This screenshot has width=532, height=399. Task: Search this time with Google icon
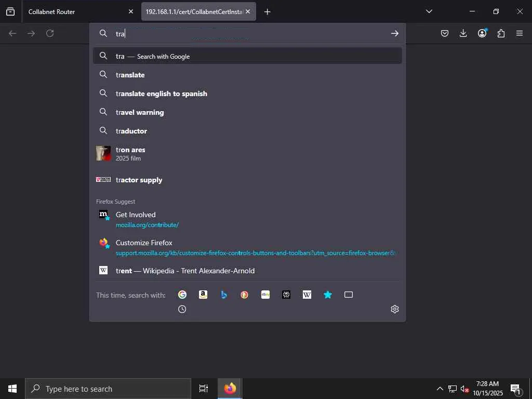182,295
